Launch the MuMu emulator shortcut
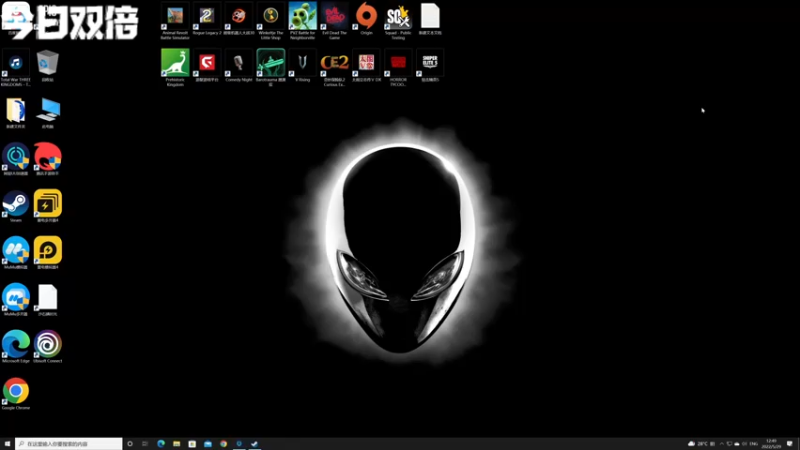The image size is (800, 450). click(16, 253)
